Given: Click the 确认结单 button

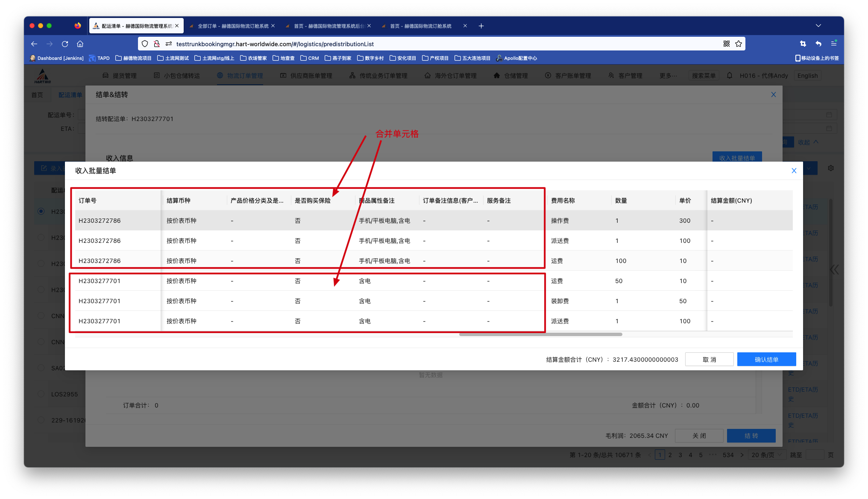Looking at the screenshot, I should coord(766,360).
